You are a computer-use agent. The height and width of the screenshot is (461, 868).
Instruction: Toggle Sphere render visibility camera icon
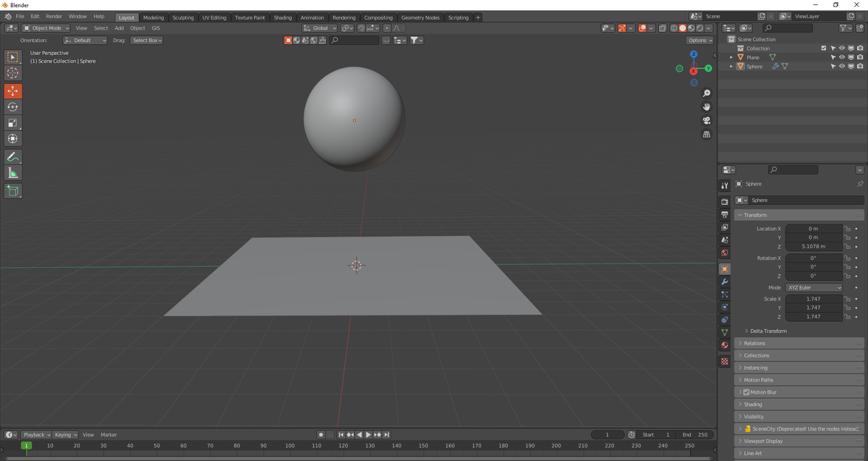coord(860,67)
